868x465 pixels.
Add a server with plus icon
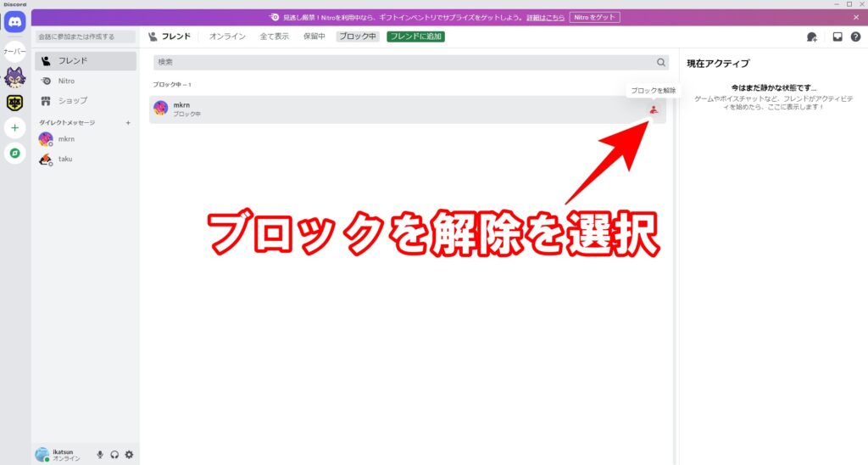coord(15,128)
